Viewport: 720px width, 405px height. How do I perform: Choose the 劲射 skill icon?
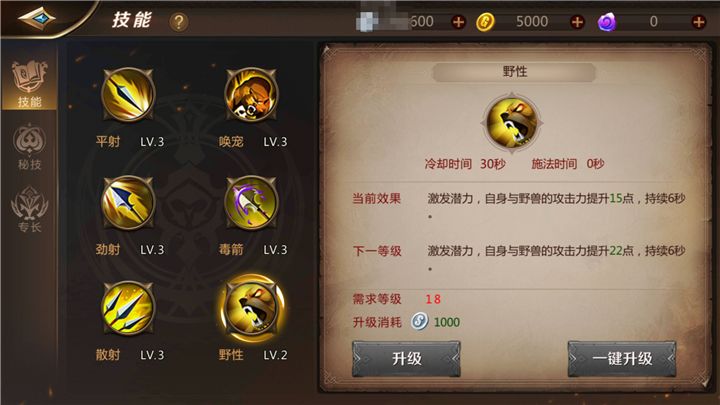point(128,202)
